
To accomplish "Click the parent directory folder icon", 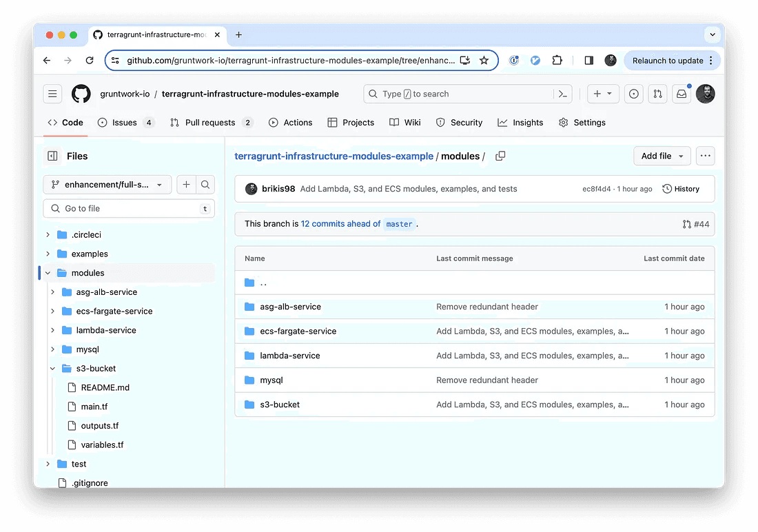I will 249,283.
